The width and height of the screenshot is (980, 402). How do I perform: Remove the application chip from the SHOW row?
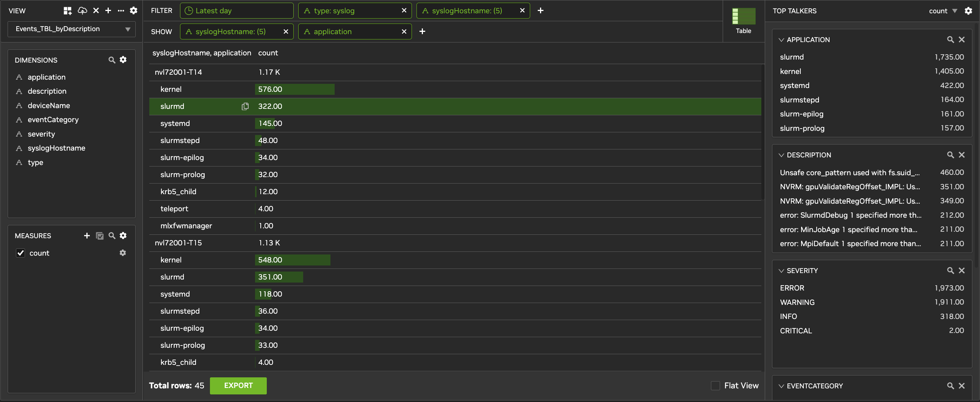[404, 31]
